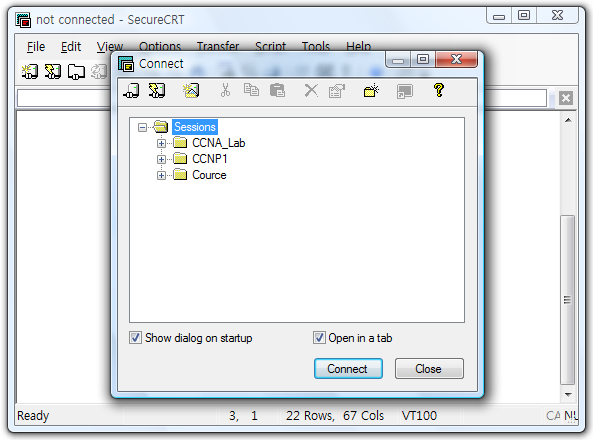The width and height of the screenshot is (593, 440).
Task: Uncheck the Open in a tab checkbox
Action: click(319, 337)
